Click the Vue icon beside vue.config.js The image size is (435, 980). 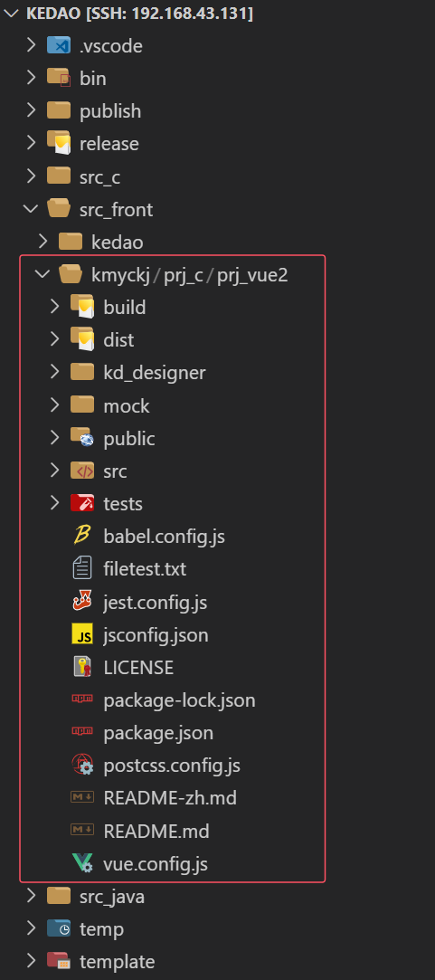82,864
